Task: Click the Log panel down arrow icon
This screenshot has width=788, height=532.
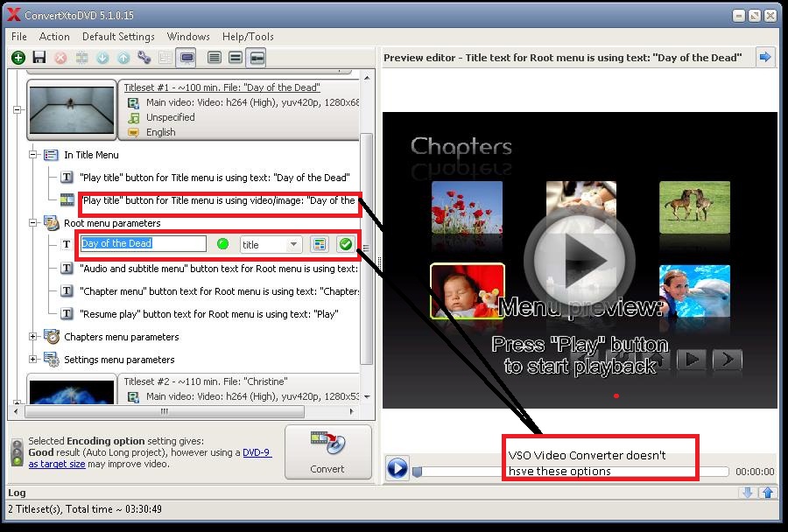Action: 748,493
